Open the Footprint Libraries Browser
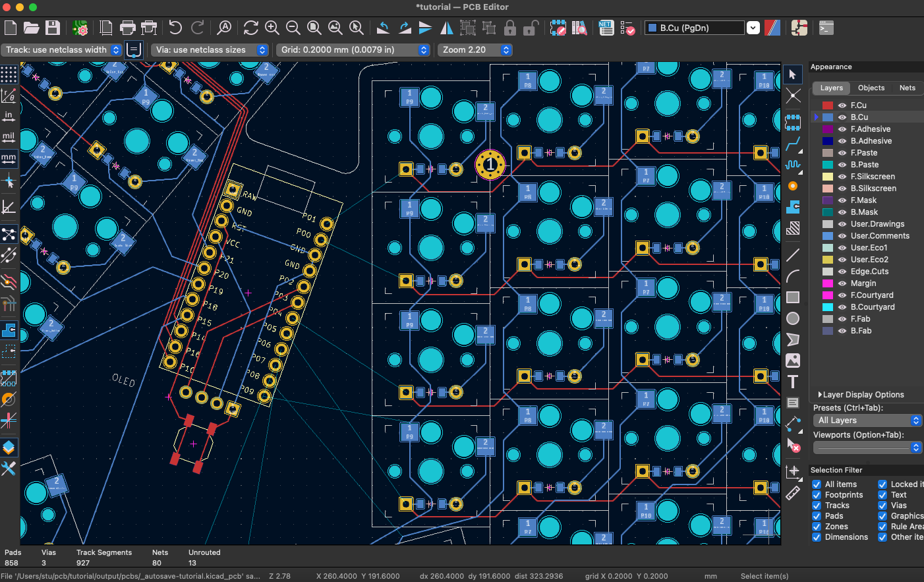This screenshot has height=582, width=924. [581, 28]
